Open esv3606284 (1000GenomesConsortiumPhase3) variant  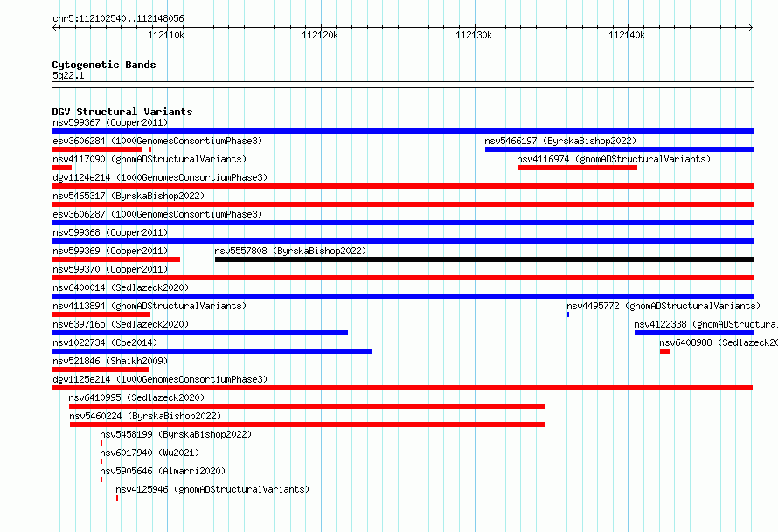pos(157,141)
